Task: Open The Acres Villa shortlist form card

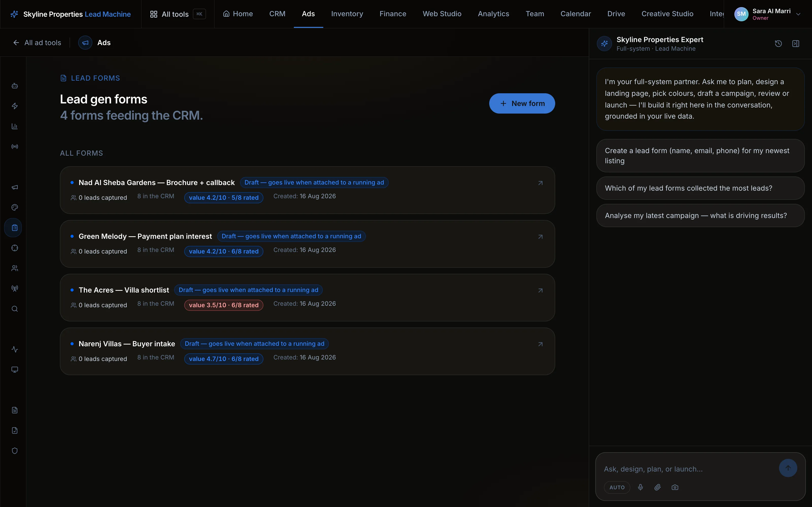Action: (x=307, y=297)
